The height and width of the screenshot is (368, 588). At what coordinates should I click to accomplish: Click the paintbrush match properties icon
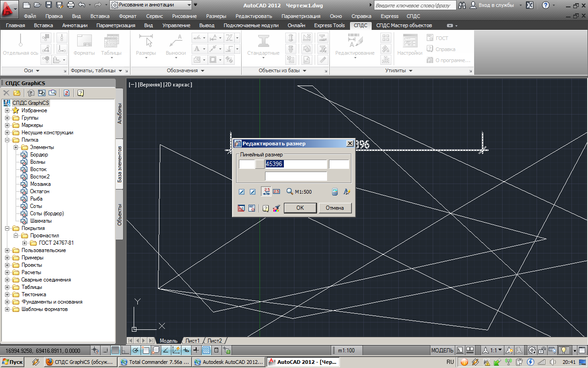point(276,208)
